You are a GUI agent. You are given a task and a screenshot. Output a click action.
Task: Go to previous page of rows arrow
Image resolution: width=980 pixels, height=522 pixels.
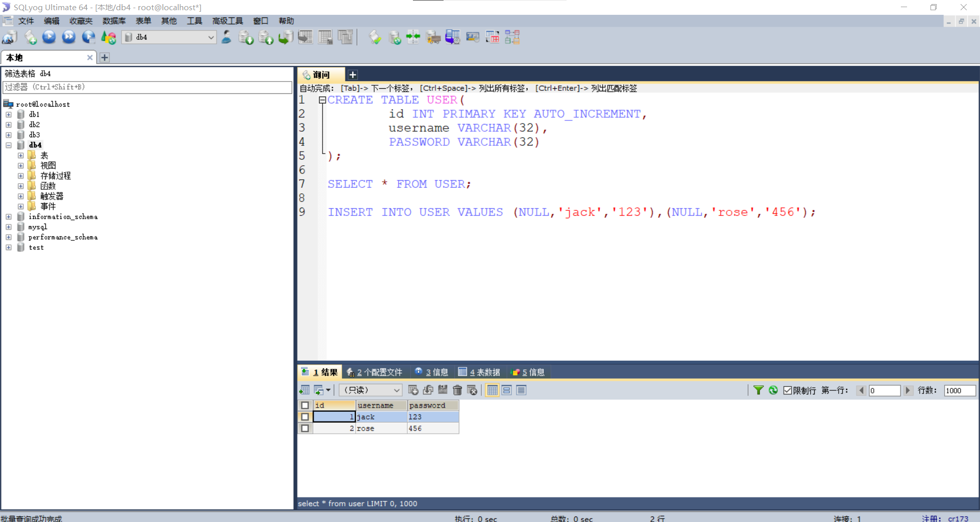pyautogui.click(x=861, y=390)
